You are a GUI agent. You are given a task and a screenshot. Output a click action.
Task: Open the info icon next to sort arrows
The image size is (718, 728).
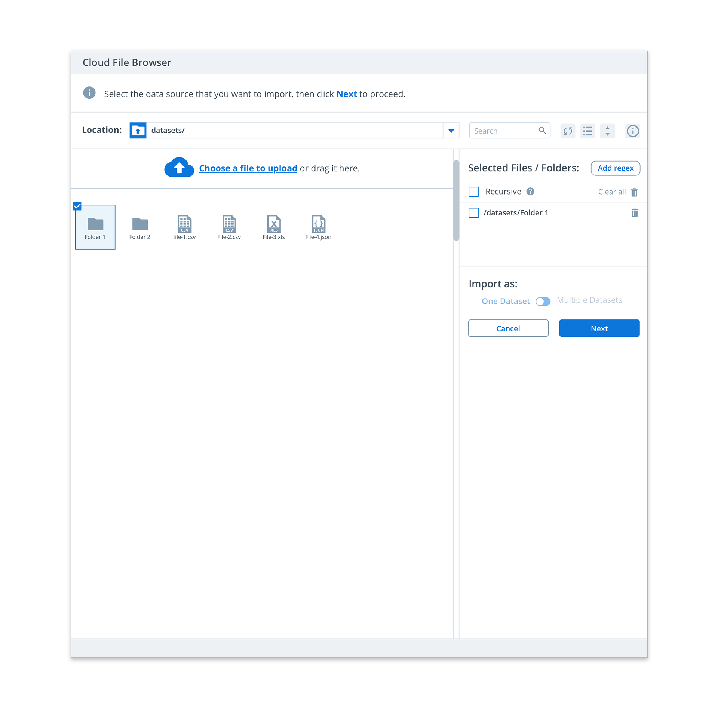coord(632,131)
